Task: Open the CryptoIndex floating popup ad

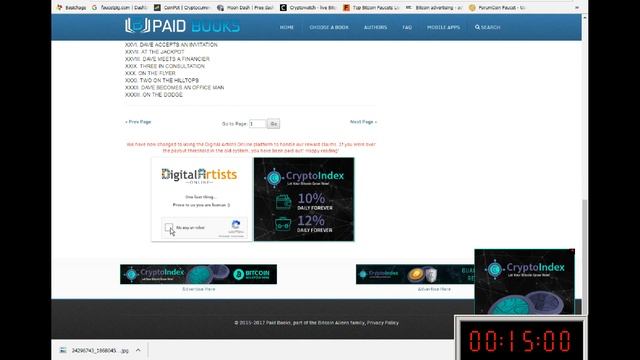Action: click(524, 282)
